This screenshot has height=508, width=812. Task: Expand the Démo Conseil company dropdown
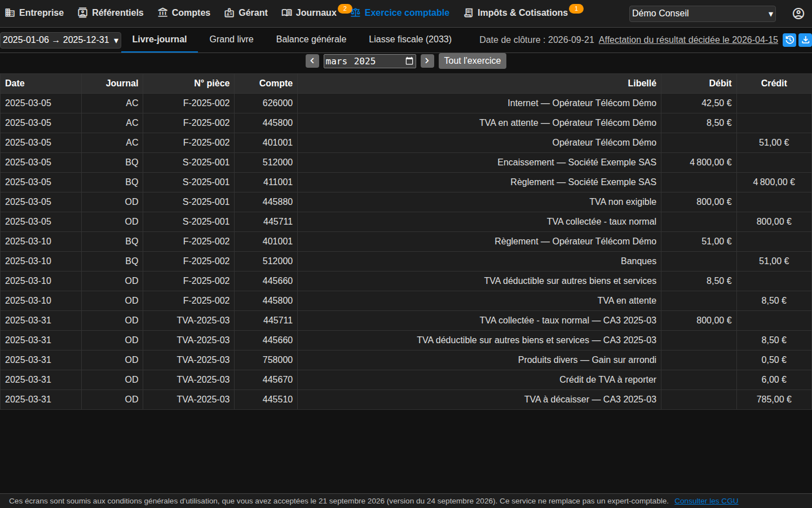coord(702,14)
